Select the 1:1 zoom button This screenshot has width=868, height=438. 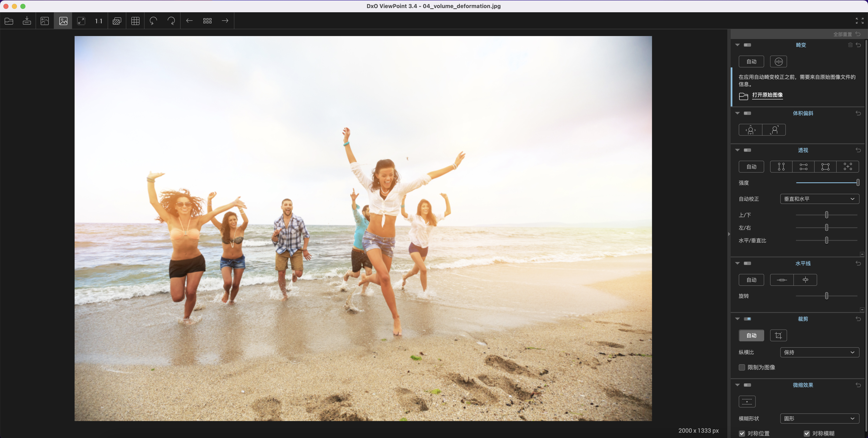pyautogui.click(x=98, y=21)
